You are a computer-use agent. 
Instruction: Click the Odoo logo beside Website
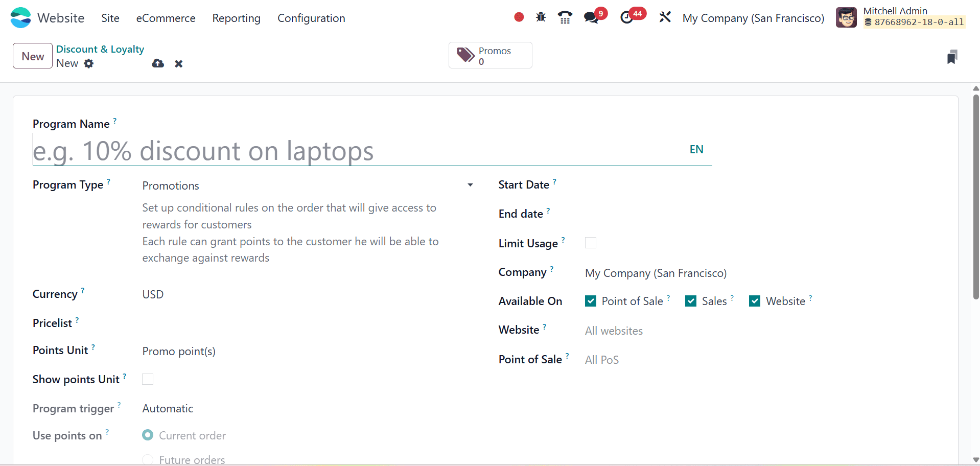coord(20,17)
